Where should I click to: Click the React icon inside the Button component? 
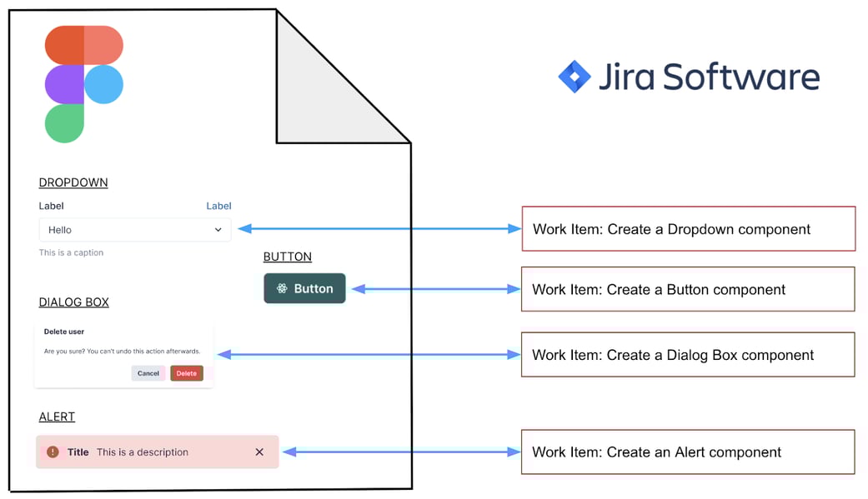point(280,289)
